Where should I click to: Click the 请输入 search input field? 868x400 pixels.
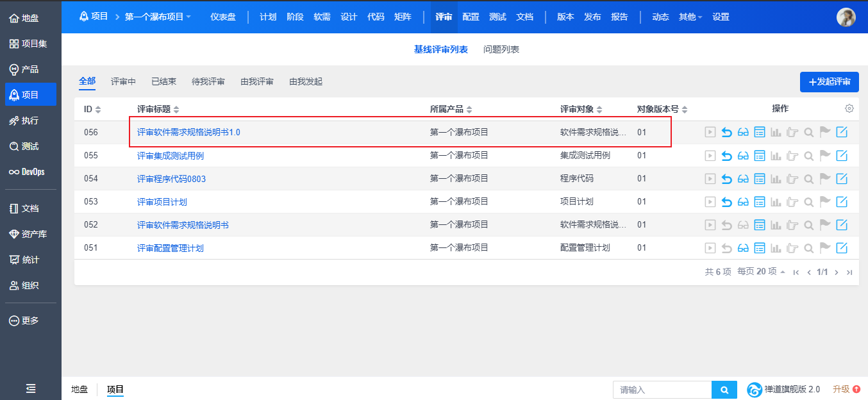662,390
